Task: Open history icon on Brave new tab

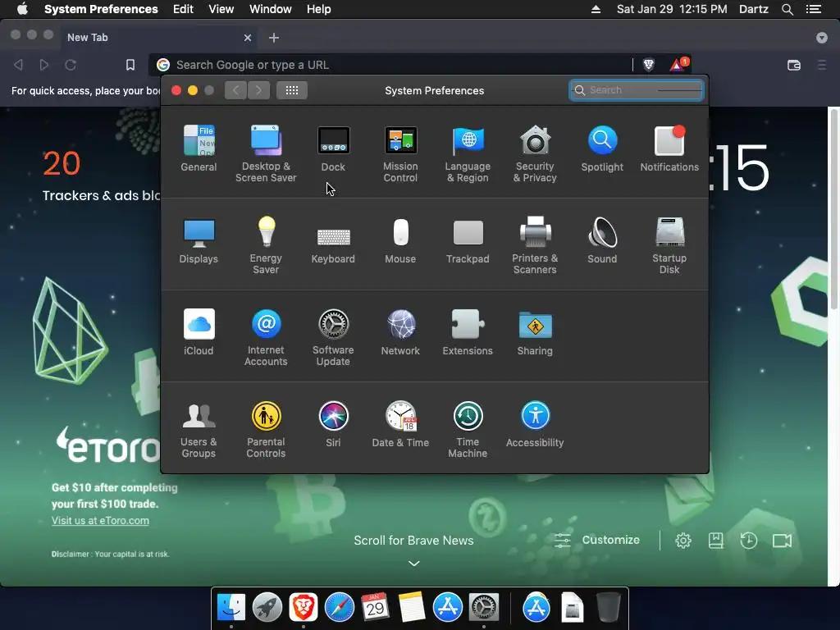Action: 748,541
